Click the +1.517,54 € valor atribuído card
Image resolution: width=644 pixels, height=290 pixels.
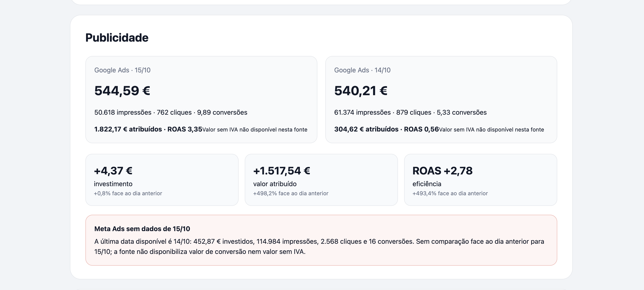321,180
